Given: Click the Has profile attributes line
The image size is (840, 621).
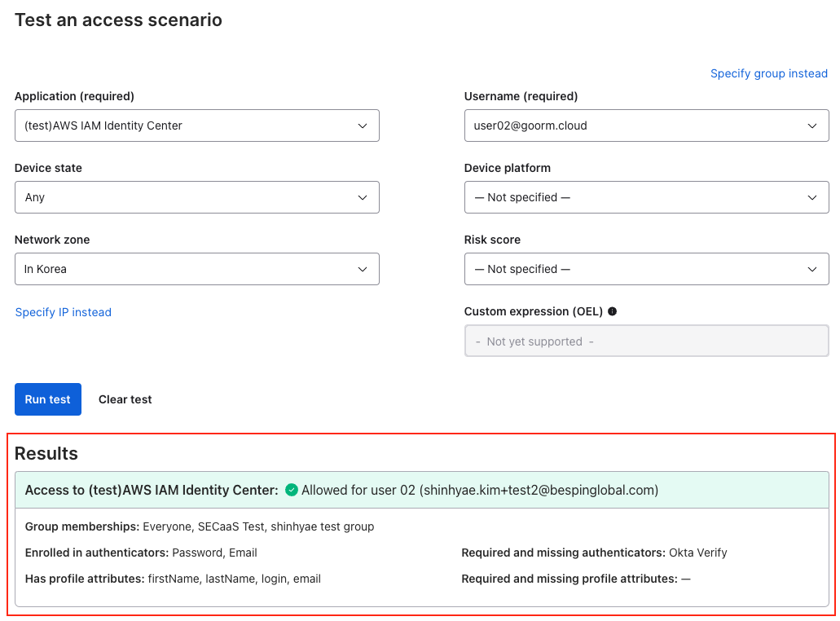Looking at the screenshot, I should 173,579.
